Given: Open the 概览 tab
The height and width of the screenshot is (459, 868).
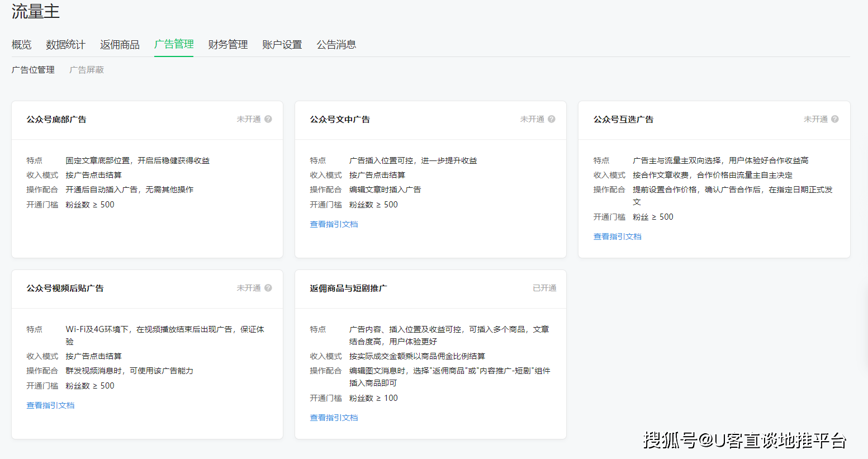Looking at the screenshot, I should (x=21, y=45).
